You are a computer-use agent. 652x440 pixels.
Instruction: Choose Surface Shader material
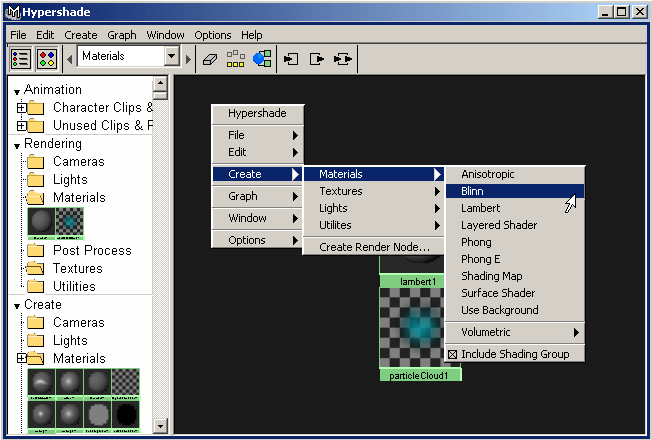click(x=515, y=293)
